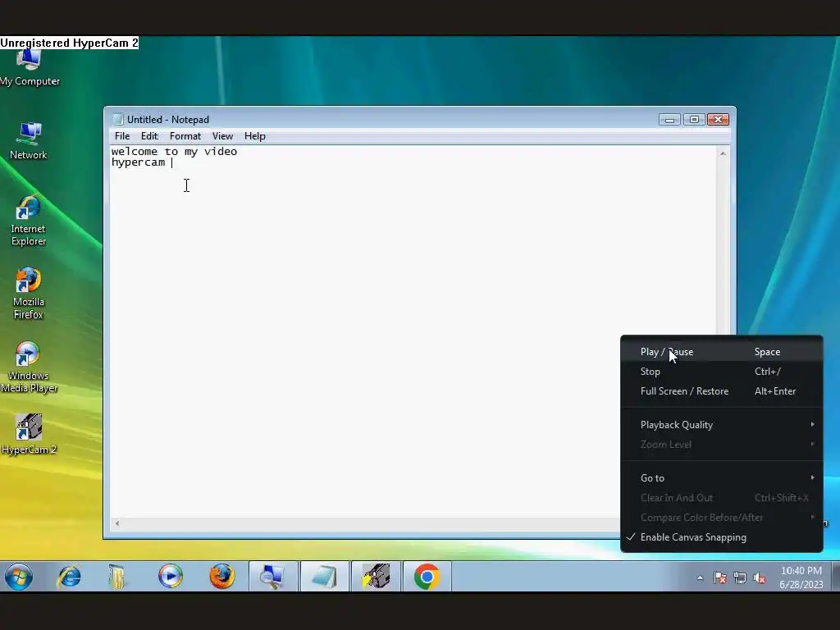
Task: Open Notepad View menu
Action: click(222, 136)
